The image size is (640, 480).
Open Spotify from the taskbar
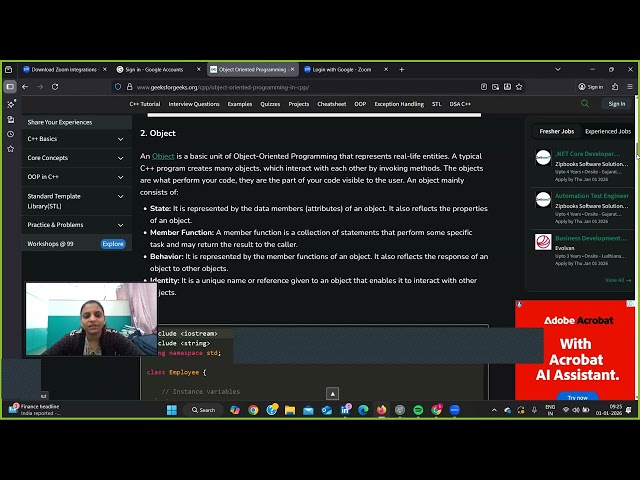coord(418,410)
